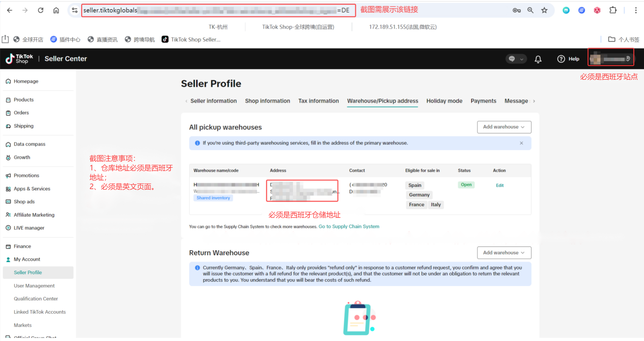Switch to the Tax information tab
Screen dimensions: 644x341
pyautogui.click(x=319, y=101)
